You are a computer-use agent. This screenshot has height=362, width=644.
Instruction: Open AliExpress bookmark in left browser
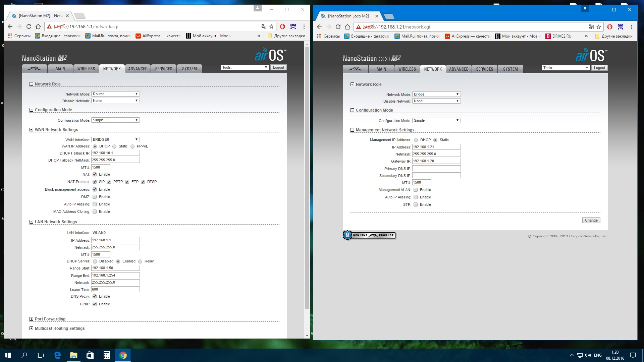coord(158,36)
